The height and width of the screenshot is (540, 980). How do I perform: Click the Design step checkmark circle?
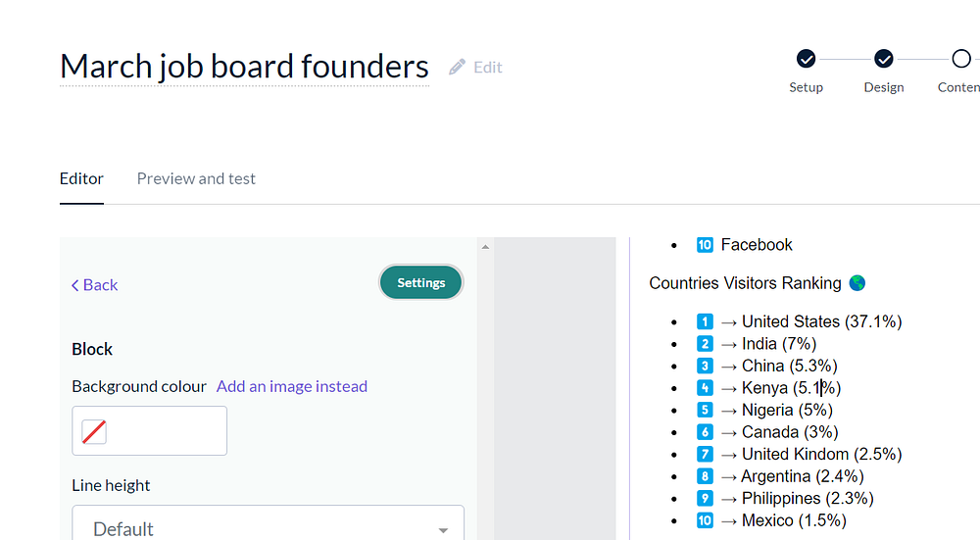point(884,60)
